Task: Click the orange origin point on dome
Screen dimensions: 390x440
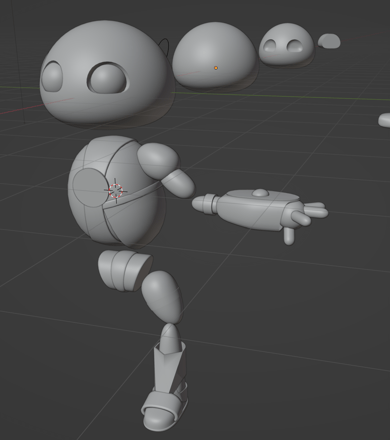Action: click(x=216, y=68)
